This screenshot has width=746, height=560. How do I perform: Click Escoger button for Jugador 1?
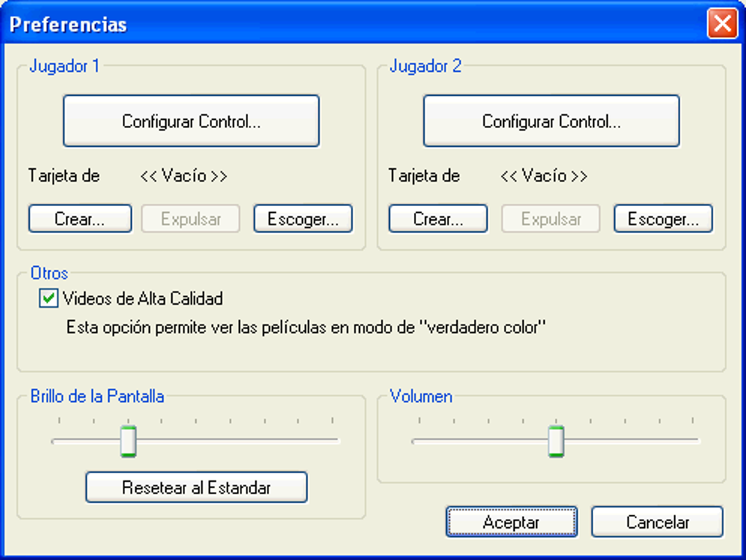[303, 219]
